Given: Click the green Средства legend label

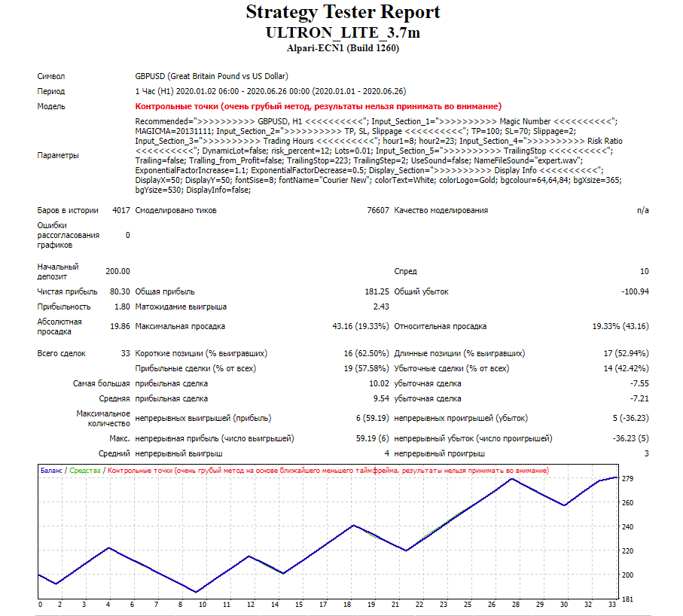Looking at the screenshot, I should (x=85, y=471).
